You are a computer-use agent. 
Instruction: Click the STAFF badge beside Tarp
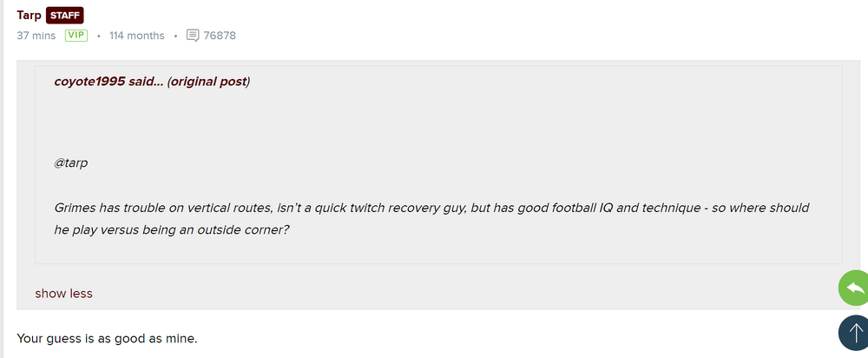[65, 16]
